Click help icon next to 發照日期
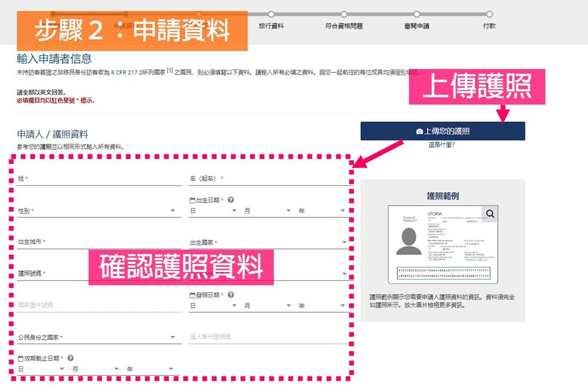The width and height of the screenshot is (588, 388). 231,294
